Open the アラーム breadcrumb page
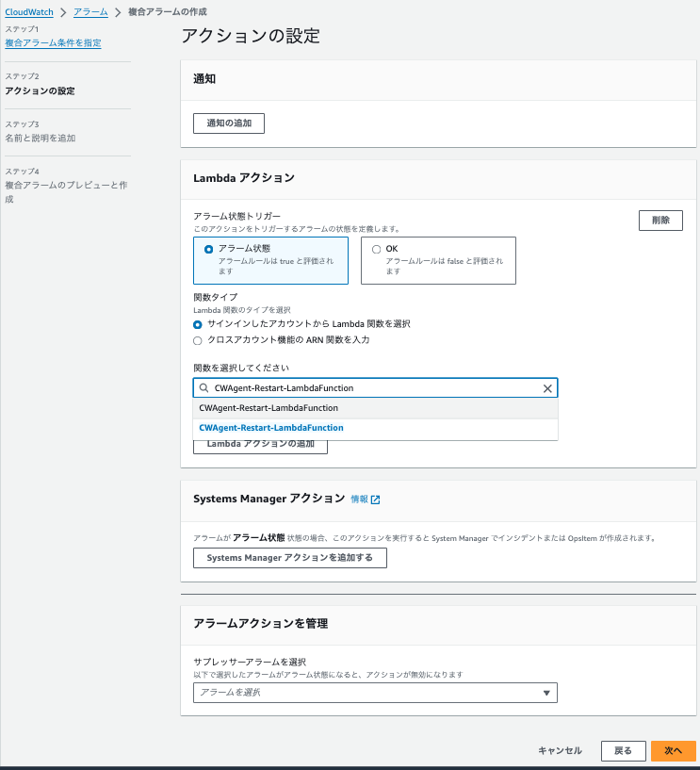 (90, 12)
